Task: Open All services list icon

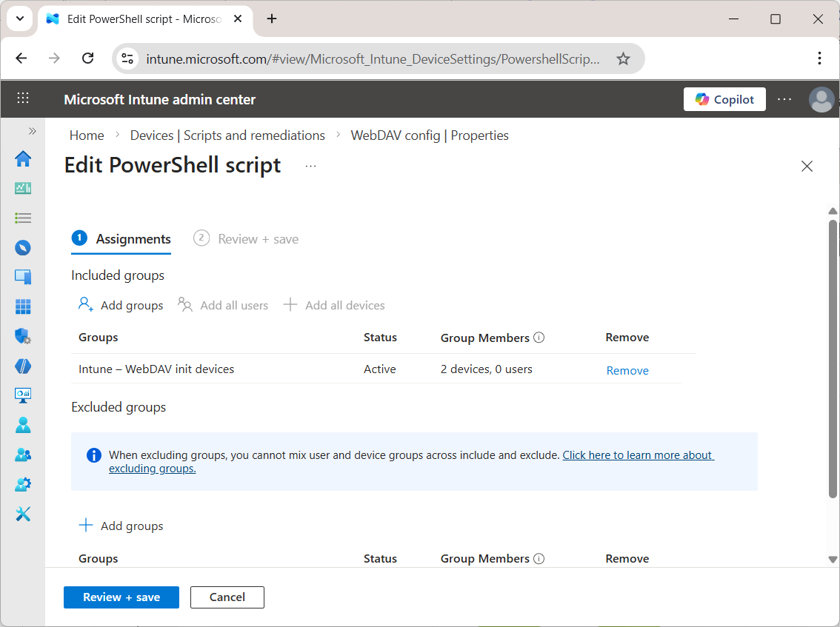Action: pyautogui.click(x=22, y=218)
